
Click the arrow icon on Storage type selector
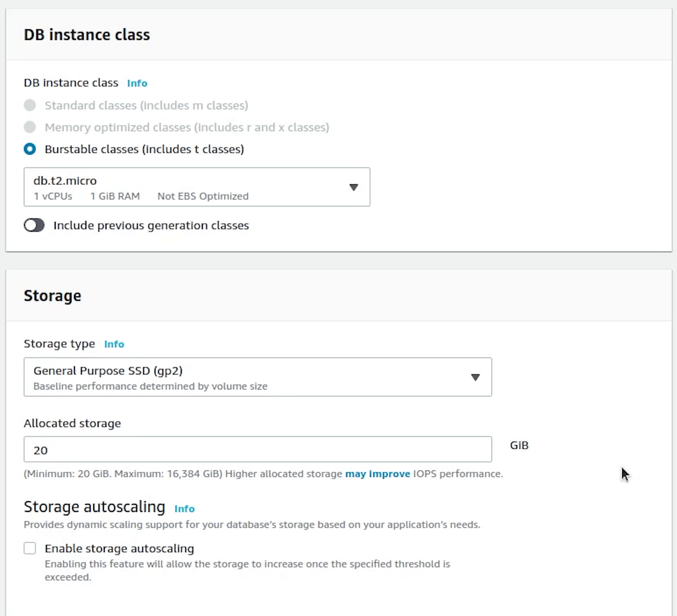[x=475, y=377]
